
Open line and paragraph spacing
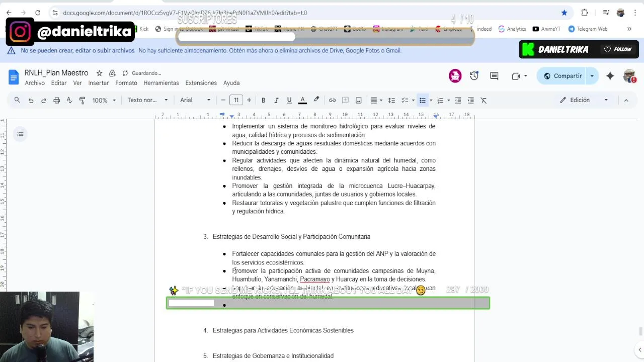(x=391, y=100)
